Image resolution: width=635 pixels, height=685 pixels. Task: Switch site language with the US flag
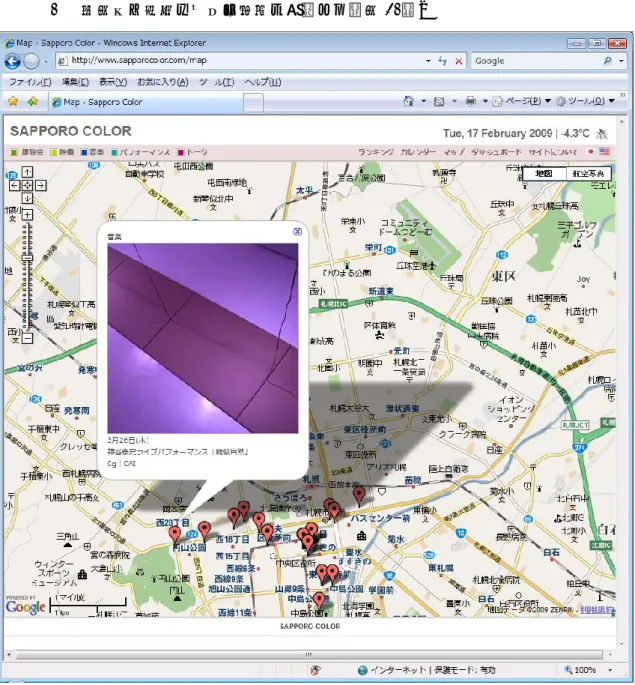point(604,151)
